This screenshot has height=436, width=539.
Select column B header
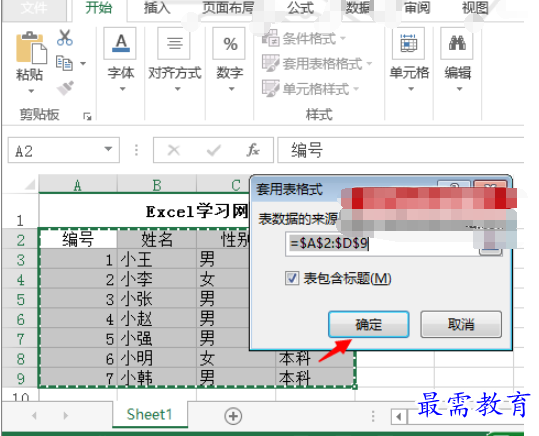[157, 185]
